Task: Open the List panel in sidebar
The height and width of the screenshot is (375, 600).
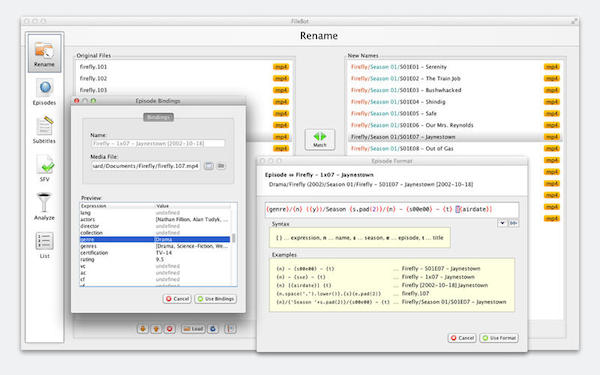Action: [44, 245]
